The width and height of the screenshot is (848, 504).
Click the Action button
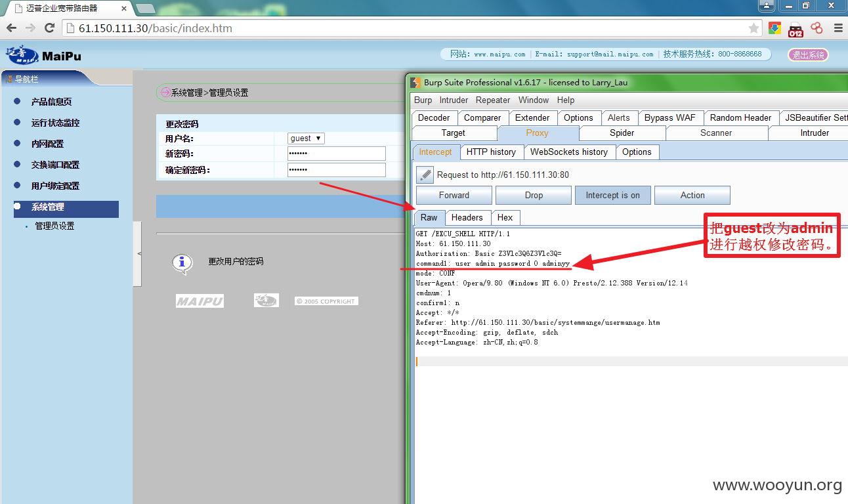[x=692, y=196]
